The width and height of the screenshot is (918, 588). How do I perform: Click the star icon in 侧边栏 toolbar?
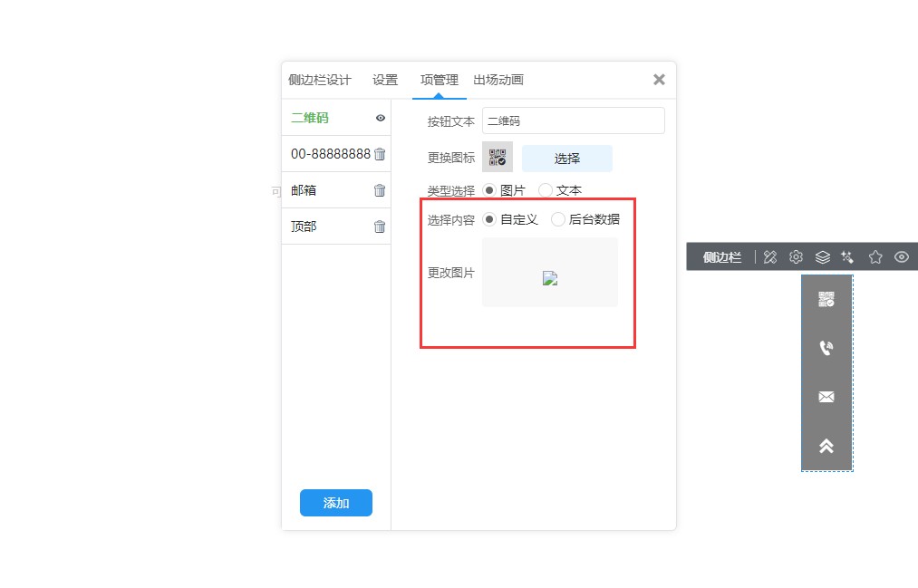(875, 257)
